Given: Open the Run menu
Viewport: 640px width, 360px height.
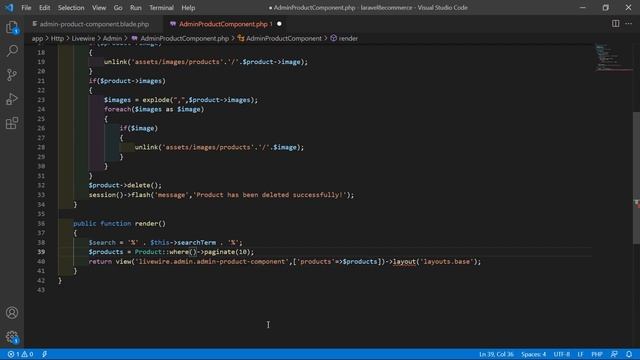Looking at the screenshot, I should (136, 8).
